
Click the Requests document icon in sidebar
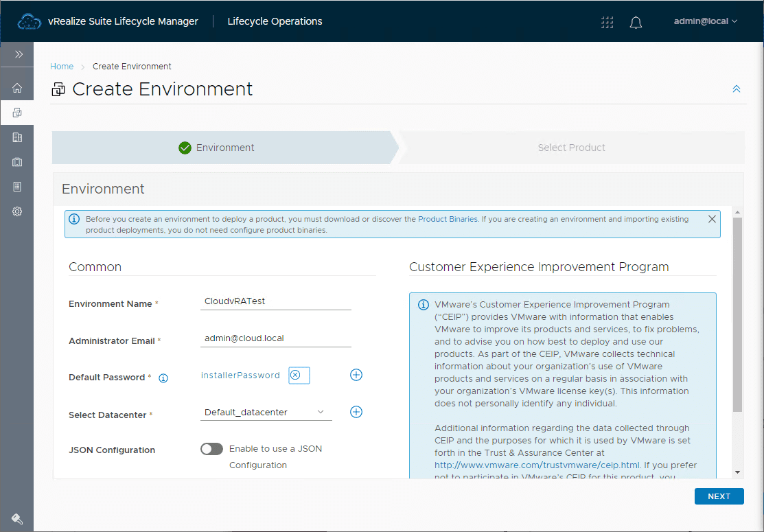16,186
